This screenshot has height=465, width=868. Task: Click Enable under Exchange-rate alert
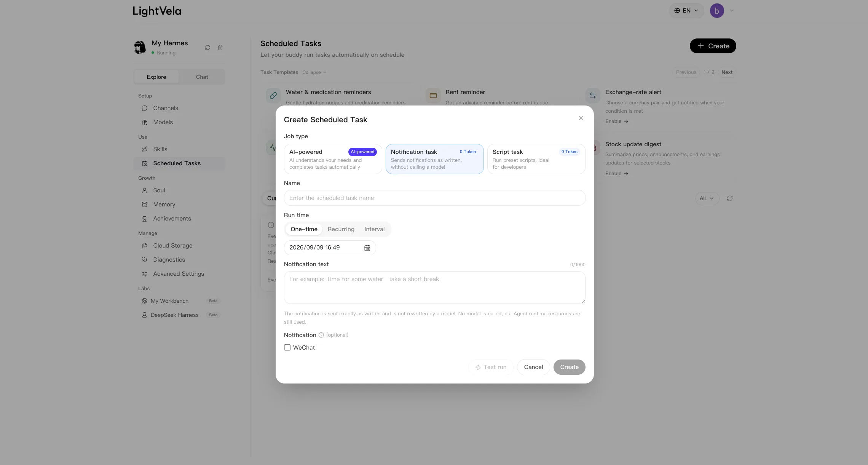coord(617,121)
